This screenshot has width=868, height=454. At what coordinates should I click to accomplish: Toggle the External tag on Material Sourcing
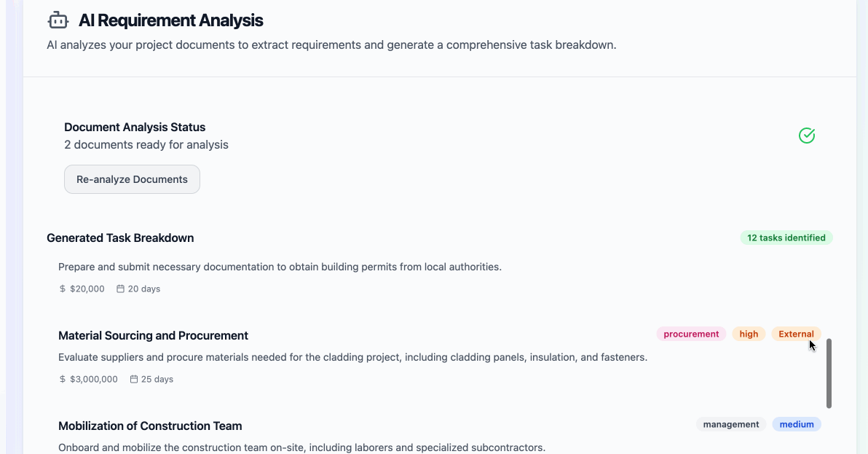[797, 334]
